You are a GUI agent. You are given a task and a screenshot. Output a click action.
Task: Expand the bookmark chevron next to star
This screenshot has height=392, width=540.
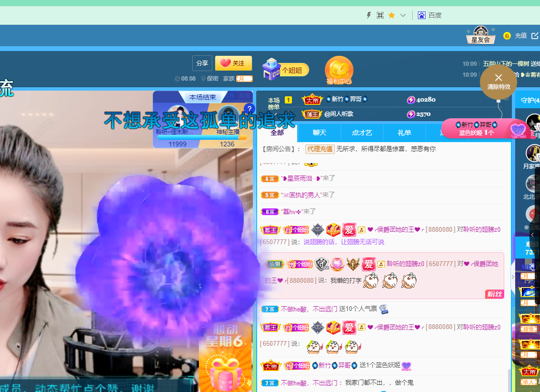(403, 15)
